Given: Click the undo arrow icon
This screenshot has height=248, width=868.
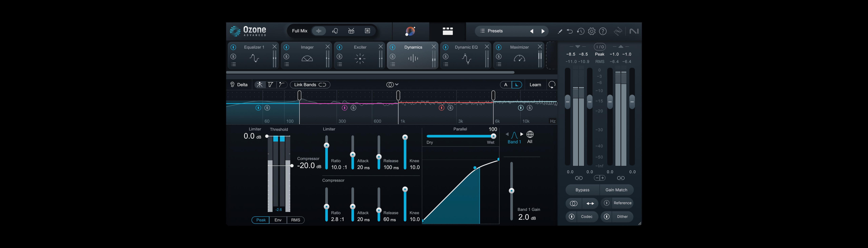Looking at the screenshot, I should [x=569, y=31].
